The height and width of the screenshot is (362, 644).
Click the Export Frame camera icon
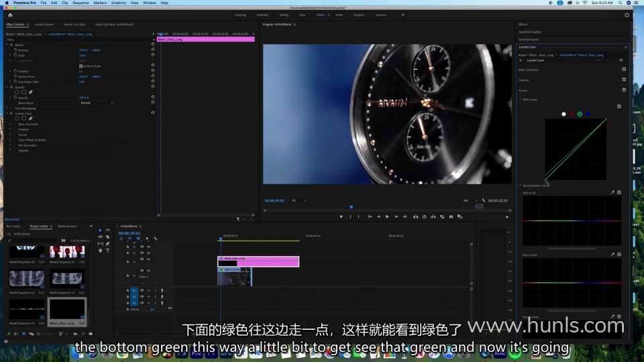point(451,217)
